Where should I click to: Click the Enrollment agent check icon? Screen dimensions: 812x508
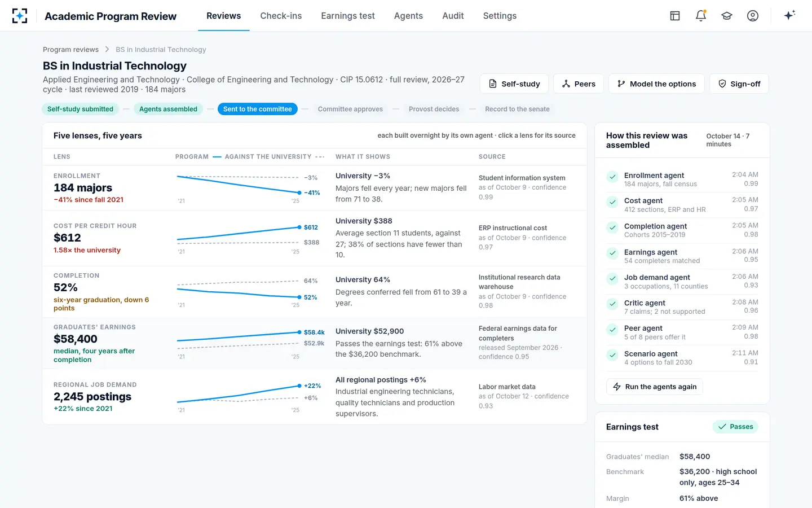tap(612, 177)
